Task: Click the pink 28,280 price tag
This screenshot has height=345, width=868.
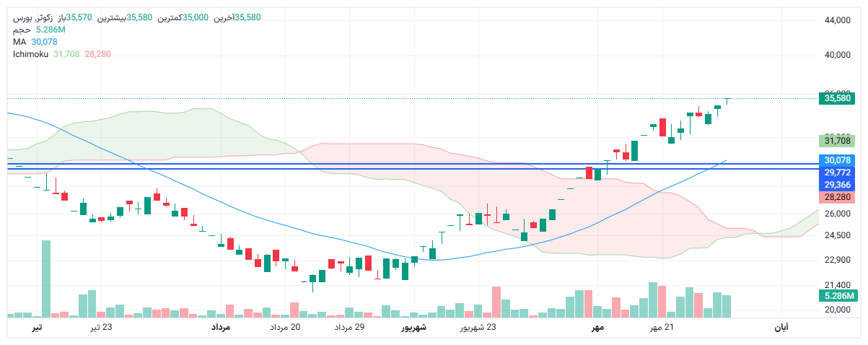Action: pyautogui.click(x=837, y=197)
